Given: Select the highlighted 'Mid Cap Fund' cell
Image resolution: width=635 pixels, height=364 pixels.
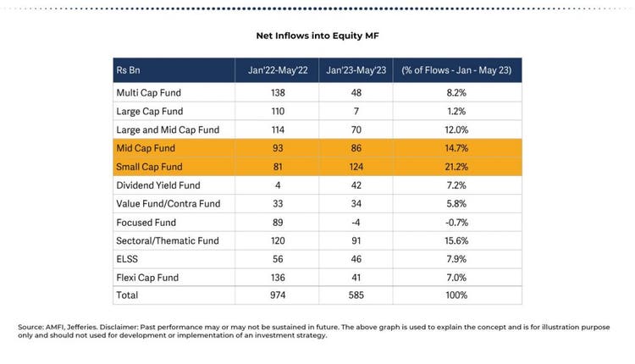Looking at the screenshot, I should [144, 148].
